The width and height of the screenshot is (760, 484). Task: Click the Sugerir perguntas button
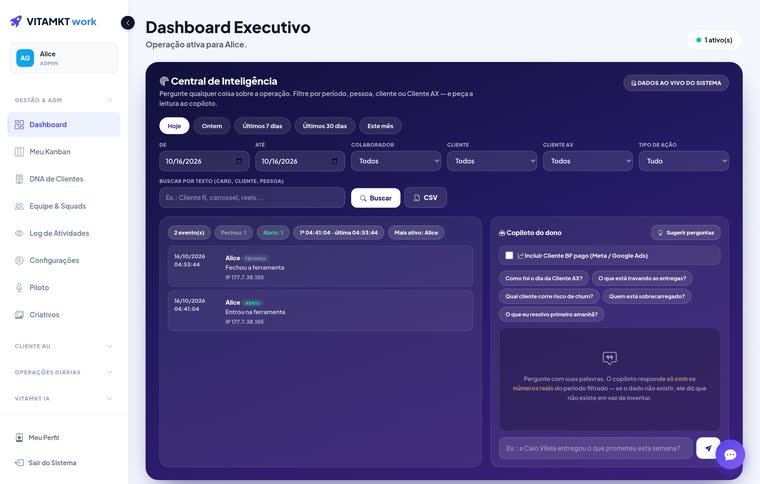coord(686,233)
